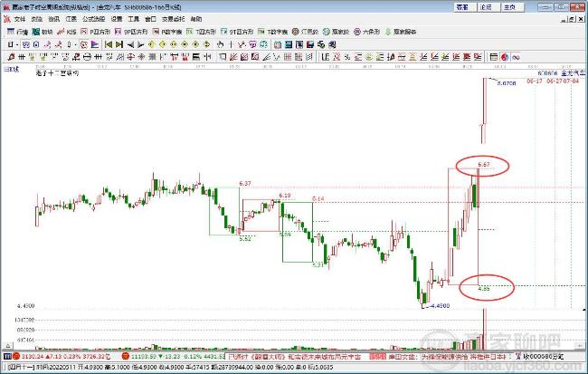Click the 11193.59 index reading
Image resolution: width=588 pixels, height=374 pixels.
coord(143,357)
